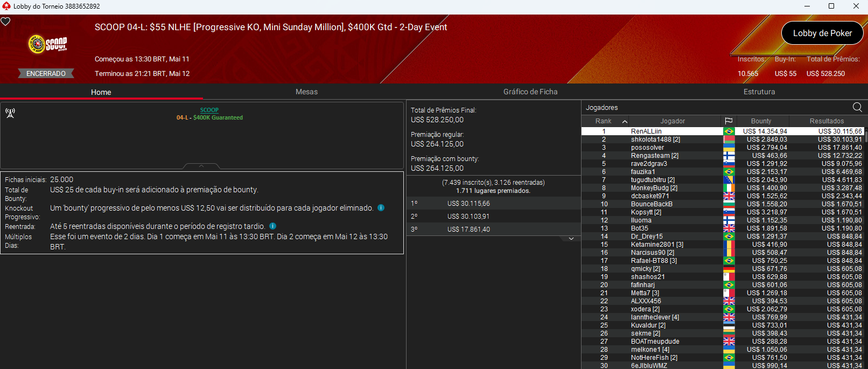Select player Kuvaldur [2]
Viewport: 868px width, 369px height.
click(723, 325)
